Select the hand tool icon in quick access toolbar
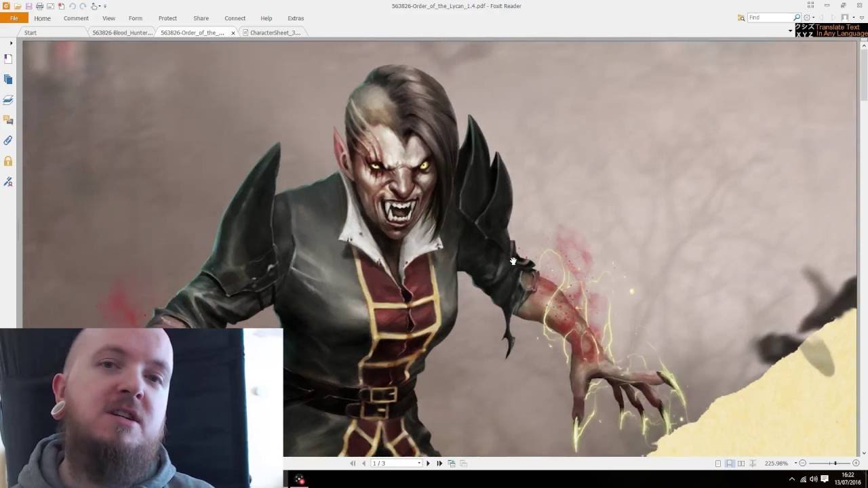 pos(94,6)
